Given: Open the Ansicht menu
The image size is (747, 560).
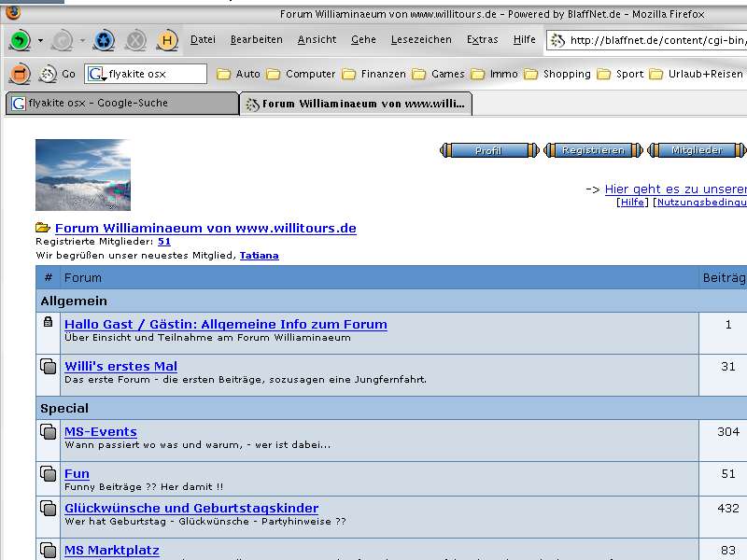Looking at the screenshot, I should tap(317, 39).
